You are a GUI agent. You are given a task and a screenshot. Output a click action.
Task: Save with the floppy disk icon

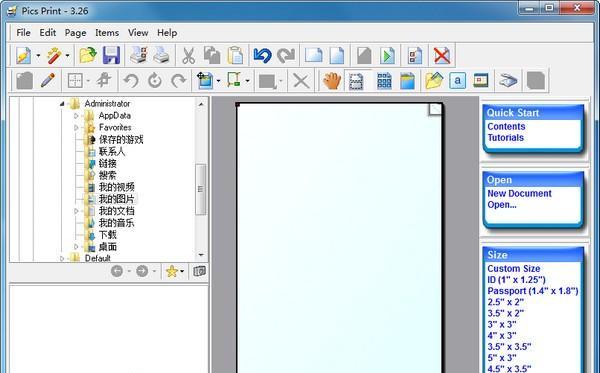point(111,56)
